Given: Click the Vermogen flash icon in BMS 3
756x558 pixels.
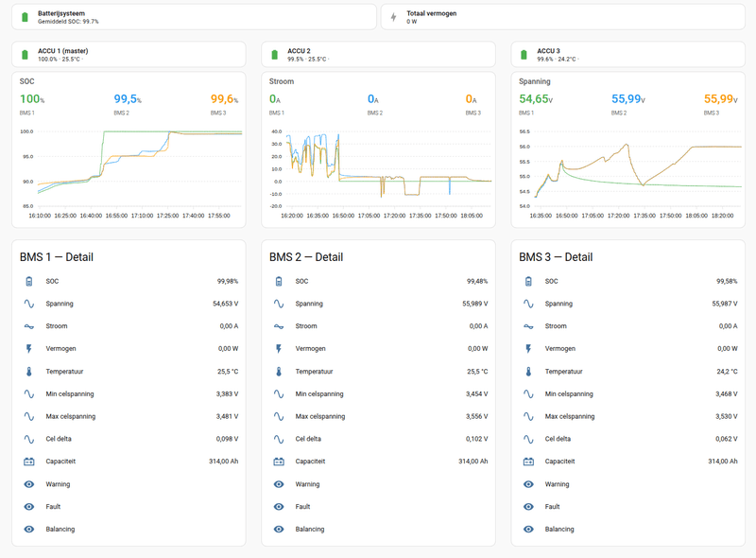Looking at the screenshot, I should (x=528, y=348).
